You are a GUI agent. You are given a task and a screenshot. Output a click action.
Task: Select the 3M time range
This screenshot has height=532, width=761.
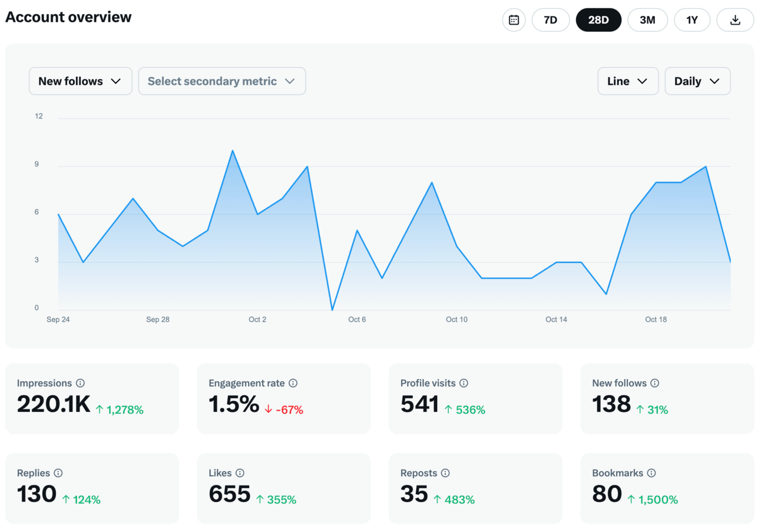click(x=647, y=20)
